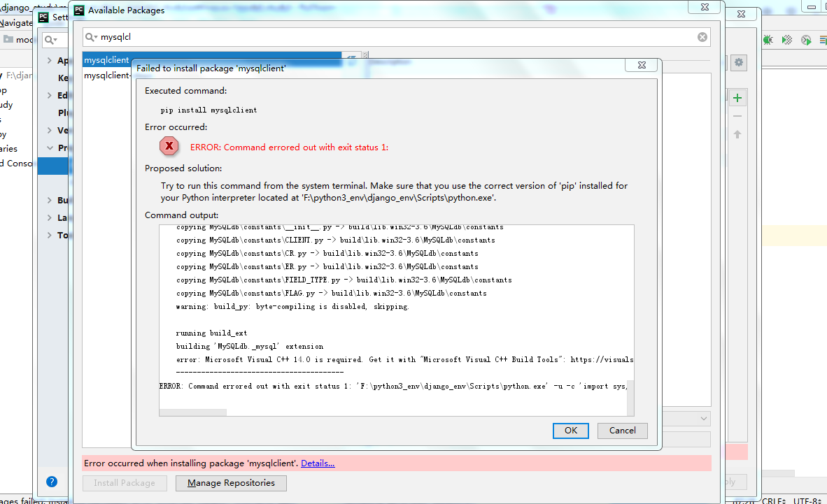Click the UTF-8 encoding status bar entry
This screenshot has height=504, width=827.
tap(808, 501)
